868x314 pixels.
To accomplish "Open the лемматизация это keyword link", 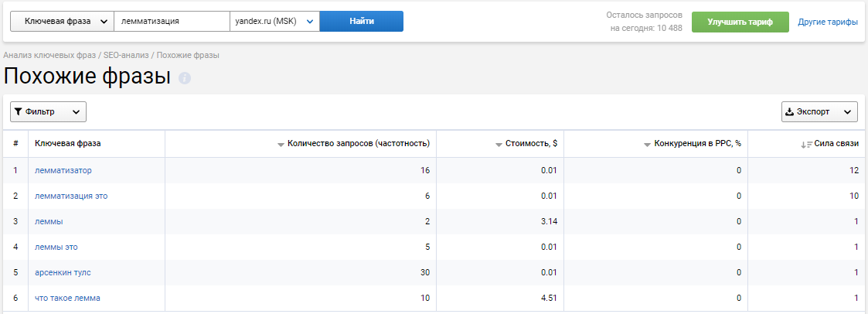I will [71, 196].
